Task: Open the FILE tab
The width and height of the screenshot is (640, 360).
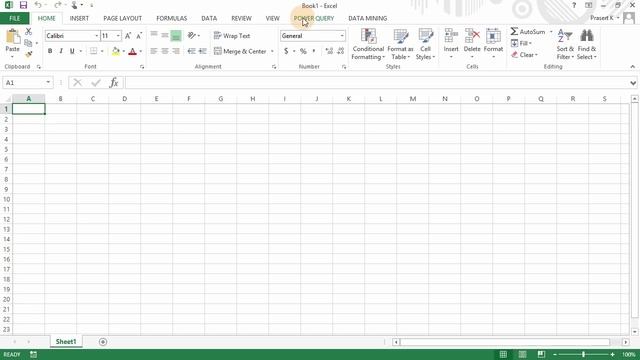Action: coord(14,18)
